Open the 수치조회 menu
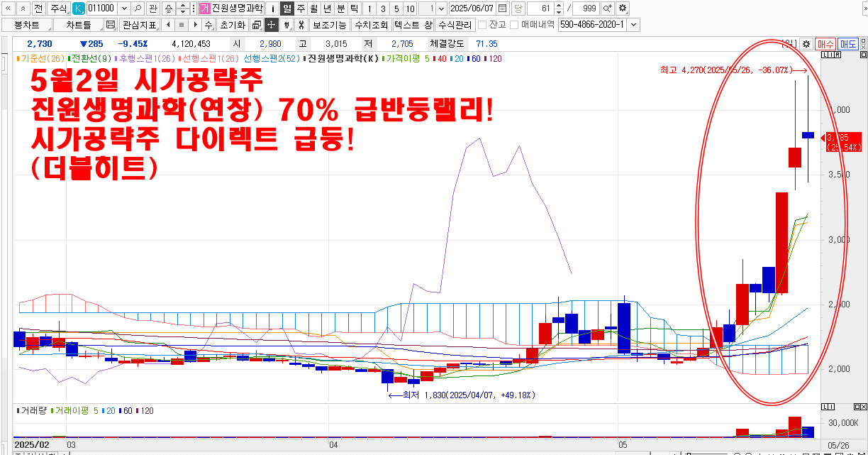 371,25
